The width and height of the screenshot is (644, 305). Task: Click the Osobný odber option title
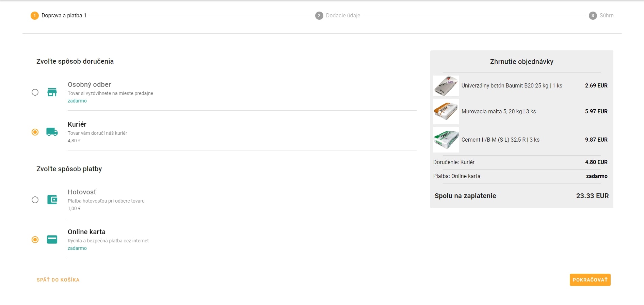click(x=89, y=84)
